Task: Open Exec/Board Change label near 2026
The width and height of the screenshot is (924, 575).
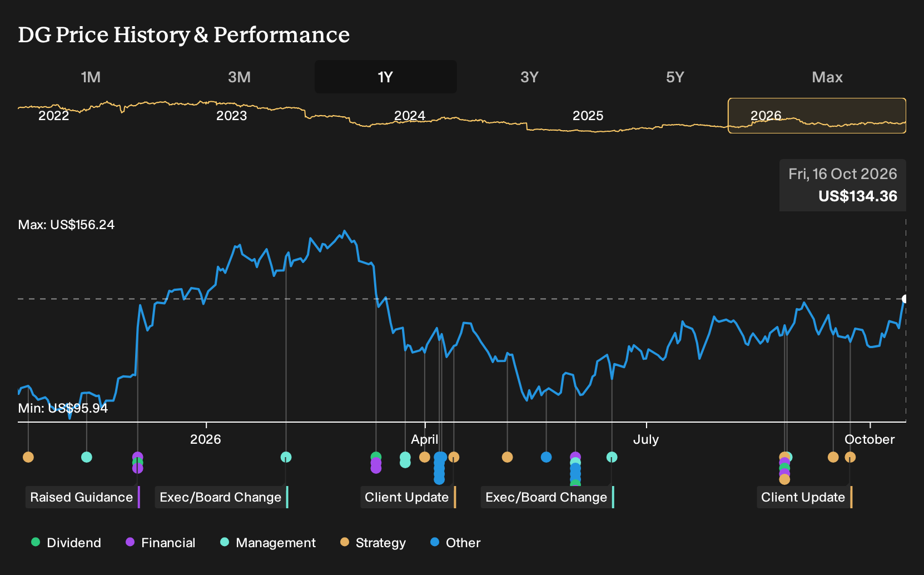Action: tap(221, 497)
